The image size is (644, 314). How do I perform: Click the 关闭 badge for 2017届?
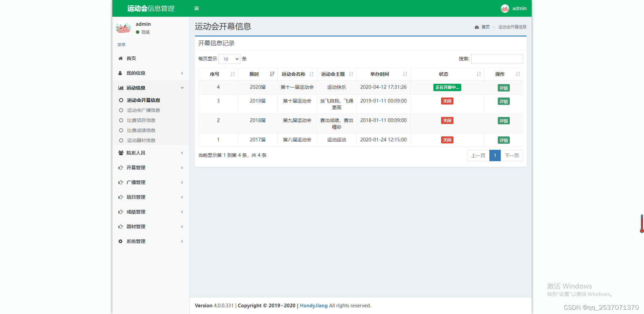[447, 140]
